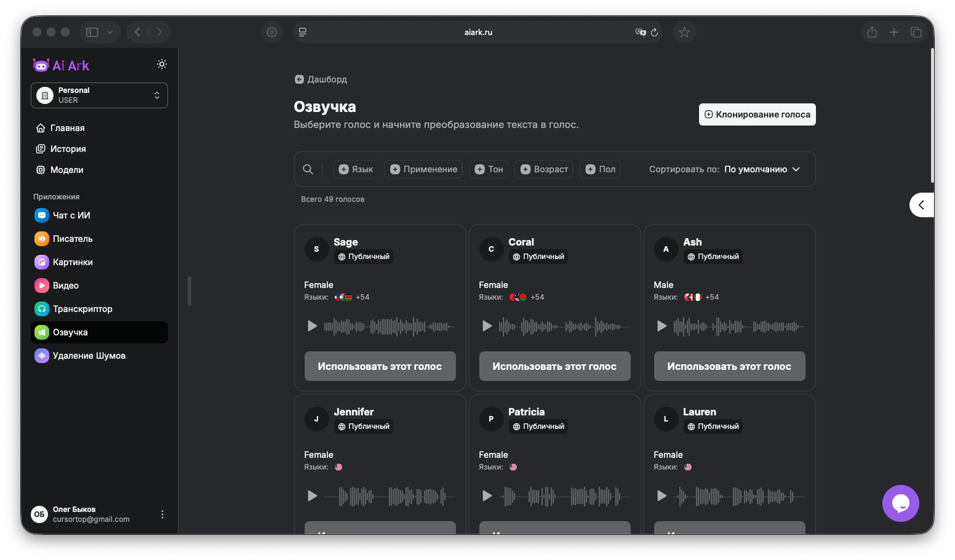Open user account options three-dot menu
The width and height of the screenshot is (955, 560).
tap(162, 514)
